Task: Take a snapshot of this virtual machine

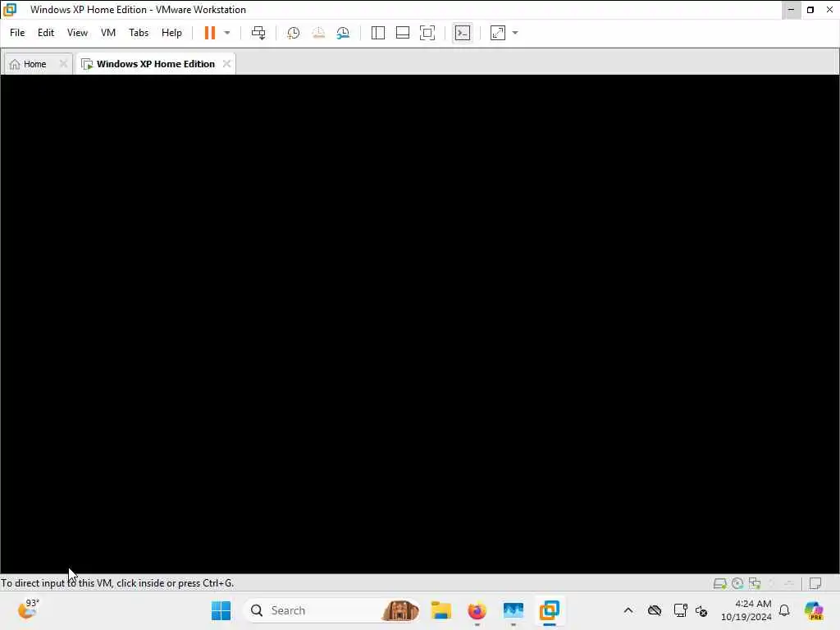Action: click(293, 33)
